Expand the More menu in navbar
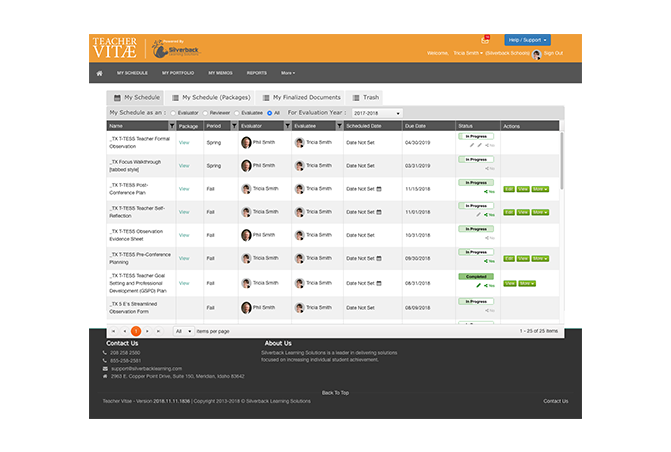The height and width of the screenshot is (452, 671). [287, 73]
